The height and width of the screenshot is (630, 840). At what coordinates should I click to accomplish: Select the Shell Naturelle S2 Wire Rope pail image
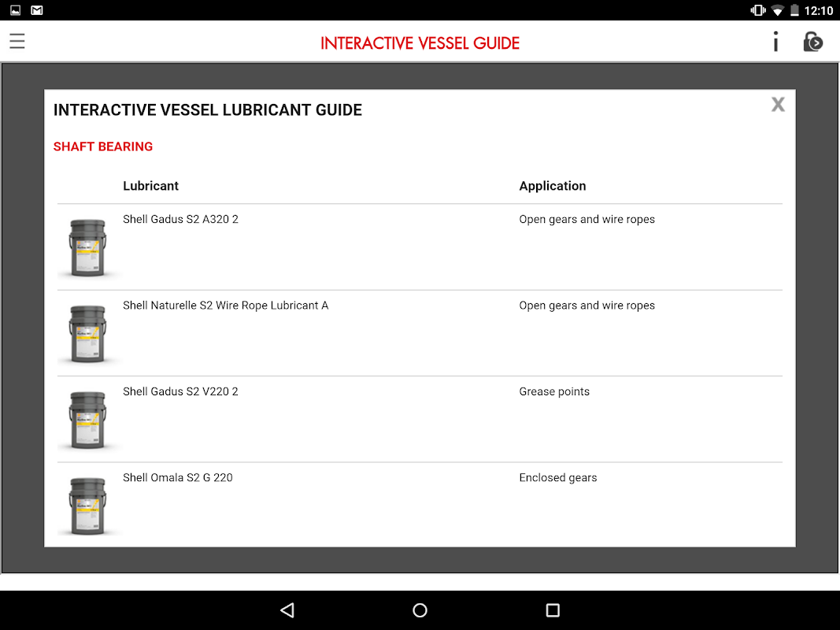point(88,334)
